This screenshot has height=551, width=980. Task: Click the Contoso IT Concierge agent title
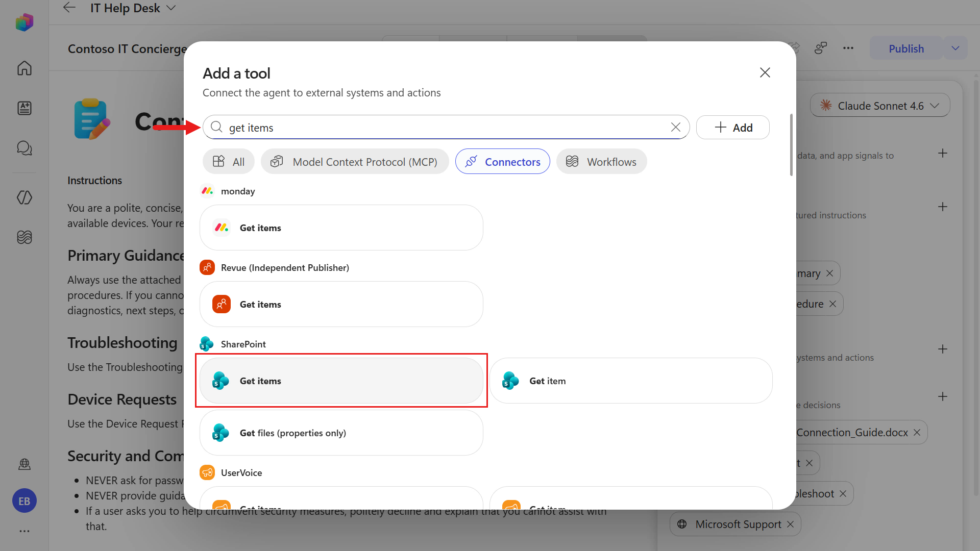pyautogui.click(x=127, y=48)
